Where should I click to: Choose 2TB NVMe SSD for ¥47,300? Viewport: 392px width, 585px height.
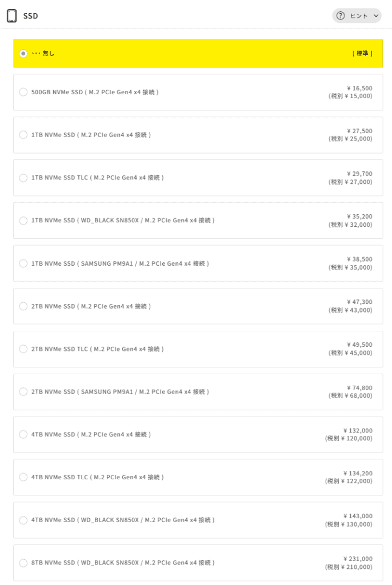23,306
